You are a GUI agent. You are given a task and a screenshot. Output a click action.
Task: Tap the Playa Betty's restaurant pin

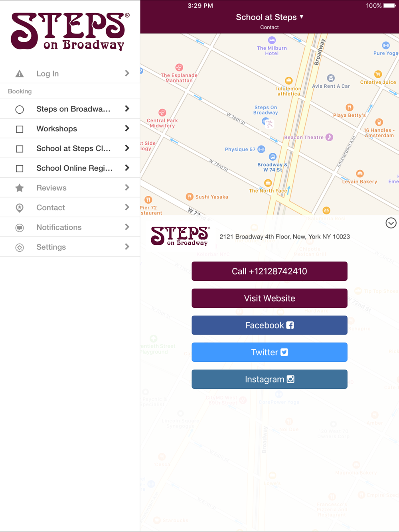pos(349,107)
